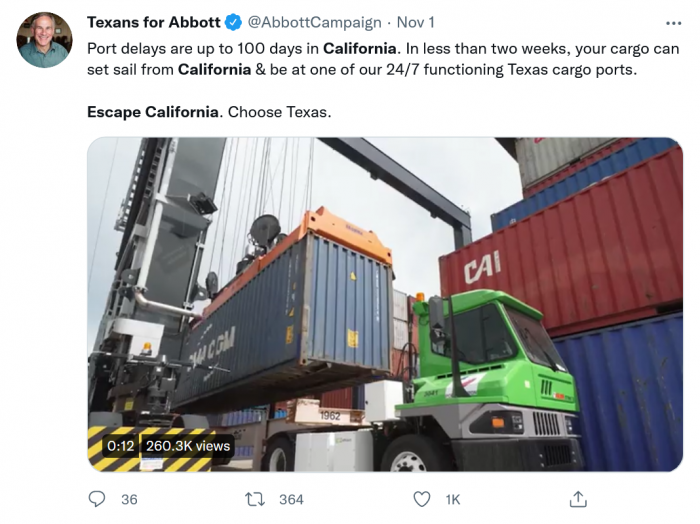The height and width of the screenshot is (524, 700).
Task: Click the Nov 1 tweet timestamp
Action: click(416, 22)
